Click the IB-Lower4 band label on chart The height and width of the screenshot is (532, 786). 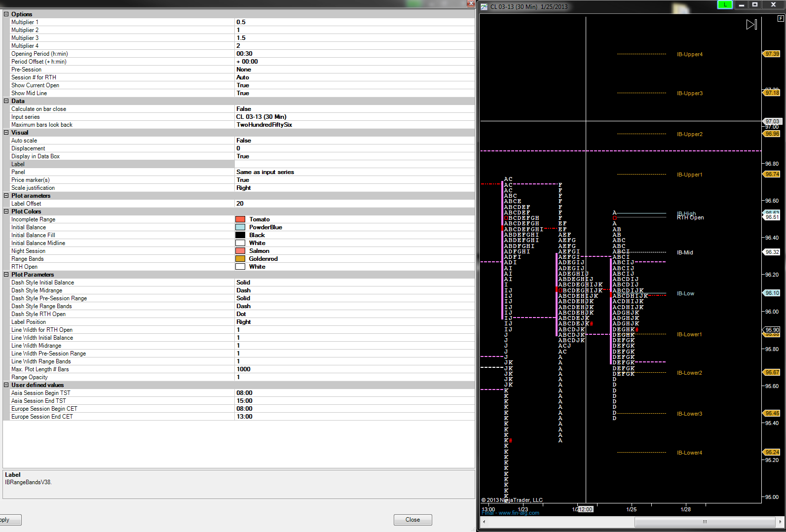(689, 453)
